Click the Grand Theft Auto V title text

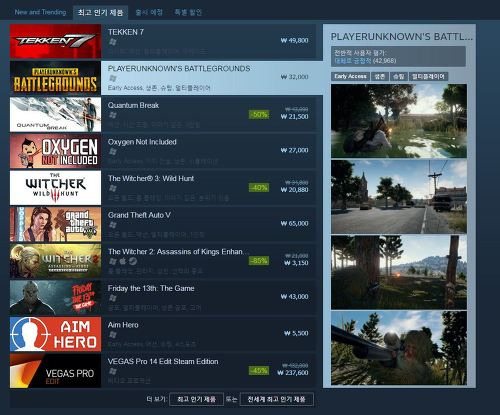(x=139, y=215)
